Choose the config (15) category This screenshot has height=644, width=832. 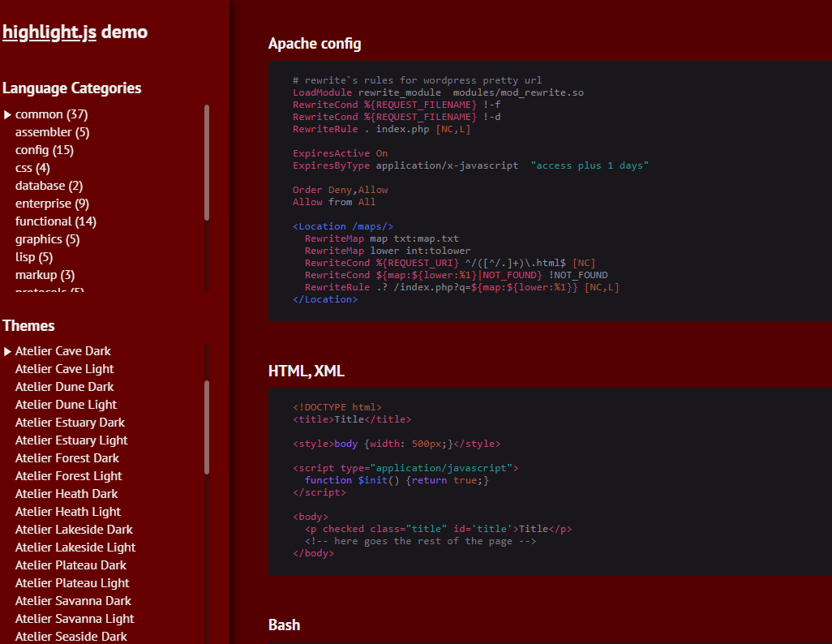click(x=44, y=150)
